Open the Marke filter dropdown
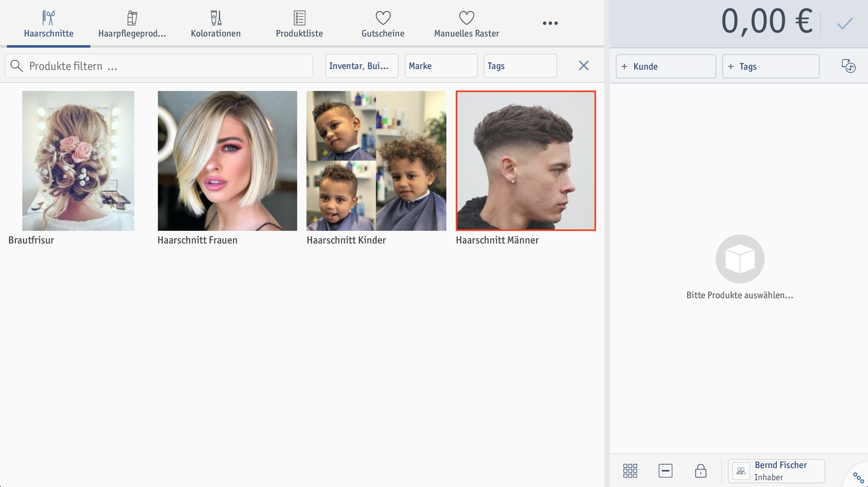The height and width of the screenshot is (487, 868). [x=441, y=66]
